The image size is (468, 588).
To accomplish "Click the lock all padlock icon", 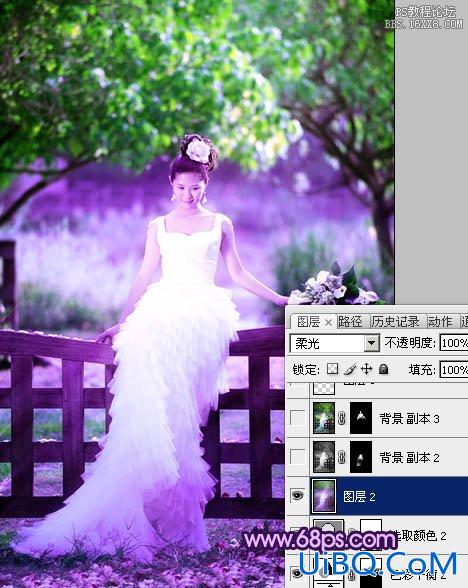I will click(x=383, y=369).
